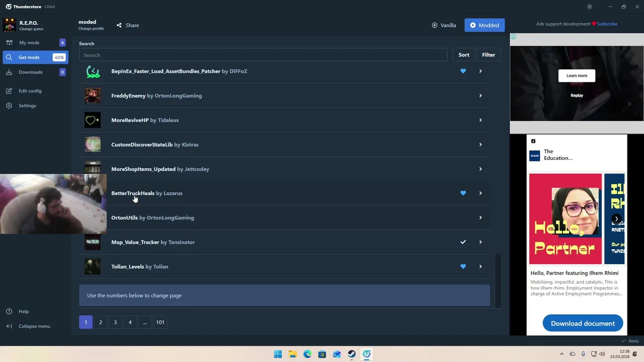Viewport: 644px width, 362px height.
Task: Click the R.E.P.O. game icon
Action: 10,25
